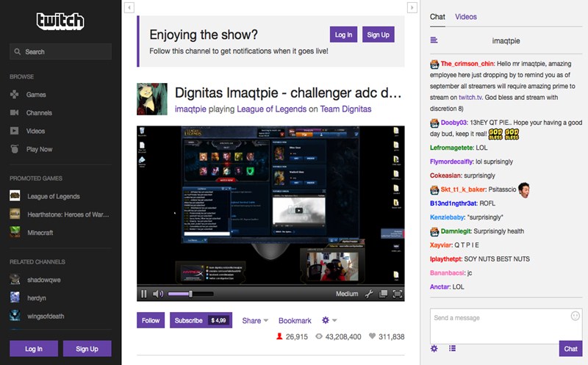Collapse the left sidebar arrow
This screenshot has width=588, height=365.
[x=129, y=7]
